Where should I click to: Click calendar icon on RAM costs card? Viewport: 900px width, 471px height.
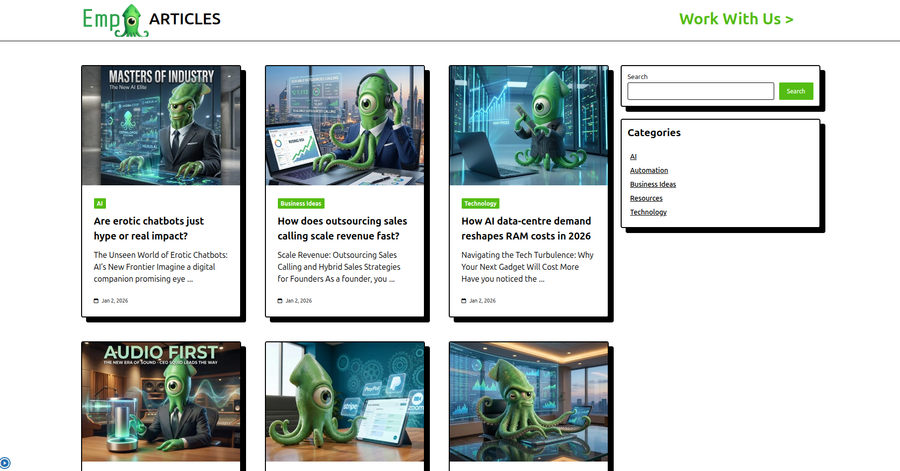[464, 300]
